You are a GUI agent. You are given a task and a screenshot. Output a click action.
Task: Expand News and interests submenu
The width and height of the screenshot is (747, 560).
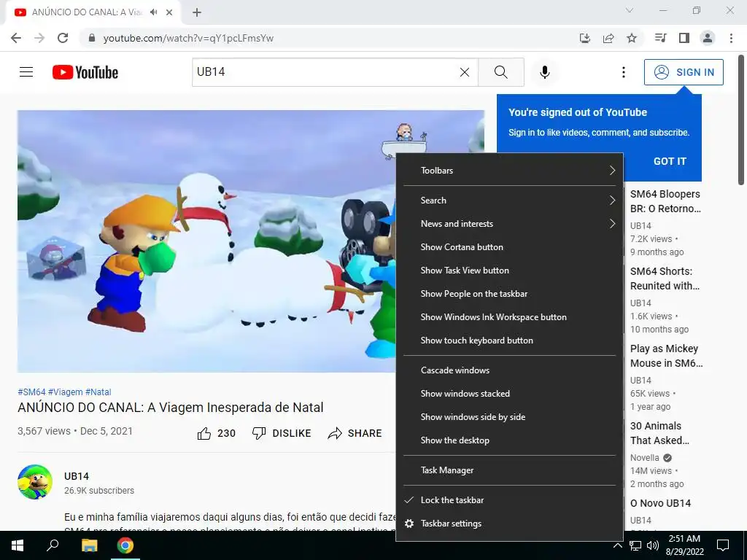[x=509, y=224]
